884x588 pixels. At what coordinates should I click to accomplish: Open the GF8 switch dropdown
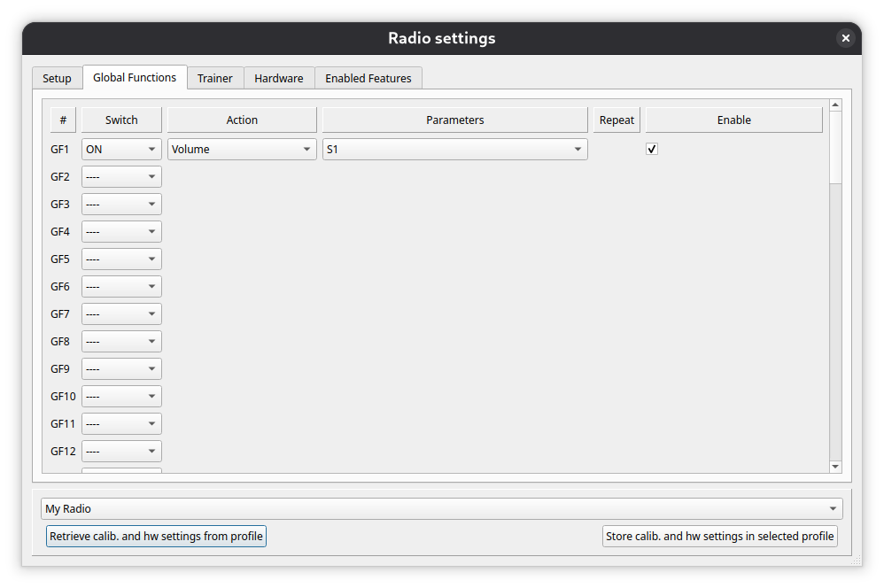(121, 342)
